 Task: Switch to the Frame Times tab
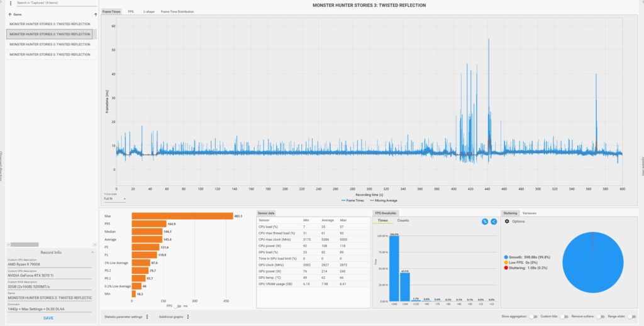pos(111,11)
